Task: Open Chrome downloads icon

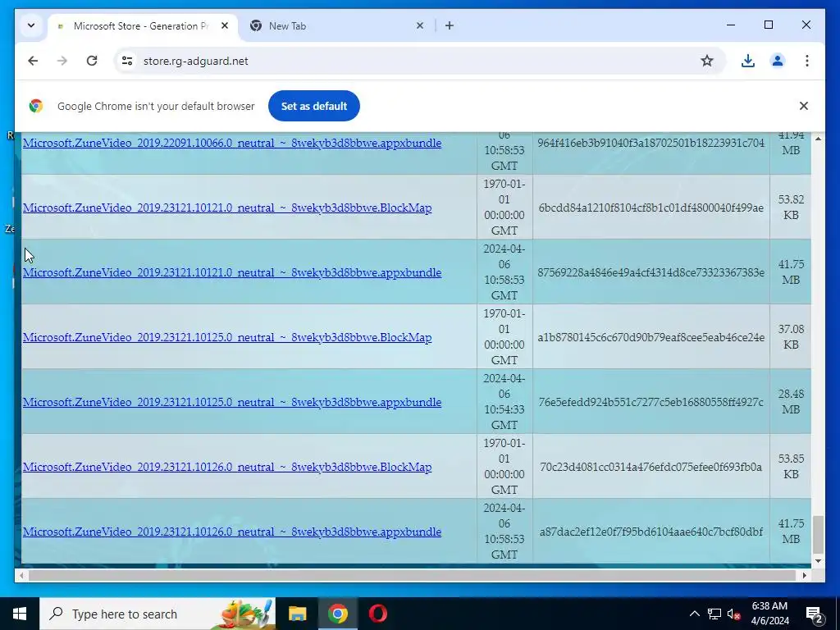Action: point(748,61)
